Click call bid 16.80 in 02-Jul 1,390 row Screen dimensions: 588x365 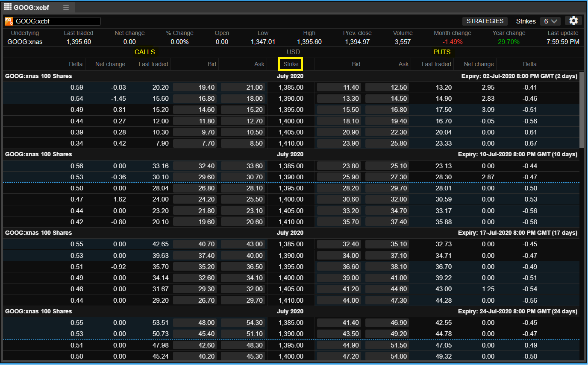click(195, 99)
